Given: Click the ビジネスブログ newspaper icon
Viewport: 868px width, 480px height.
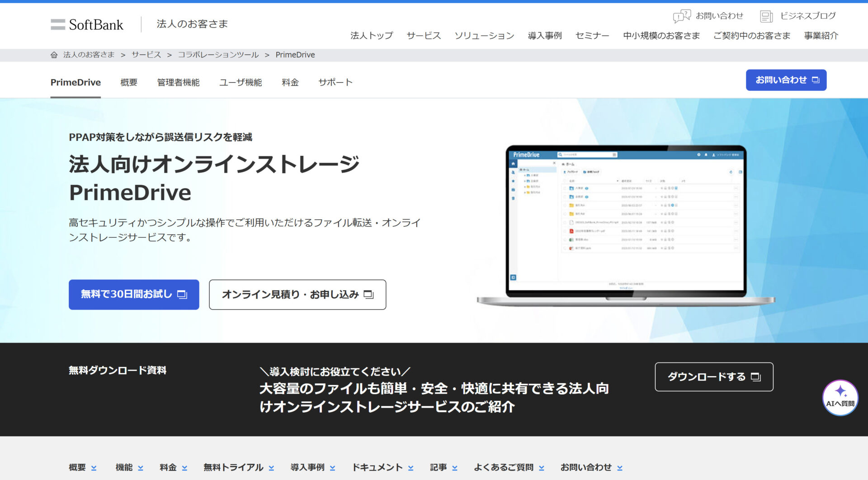Looking at the screenshot, I should tap(766, 16).
